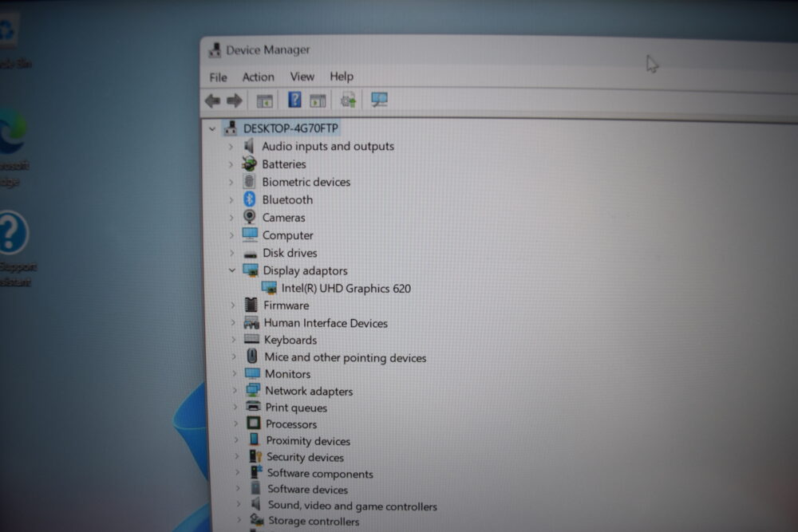The image size is (798, 532).
Task: Expand the Firmware category arrow
Action: [x=233, y=305]
